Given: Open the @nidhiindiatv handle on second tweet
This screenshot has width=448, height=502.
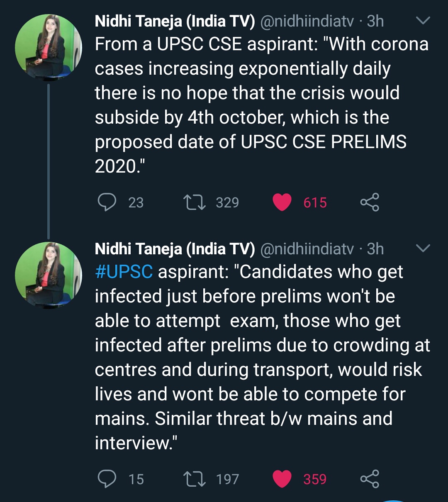Looking at the screenshot, I should [x=307, y=249].
